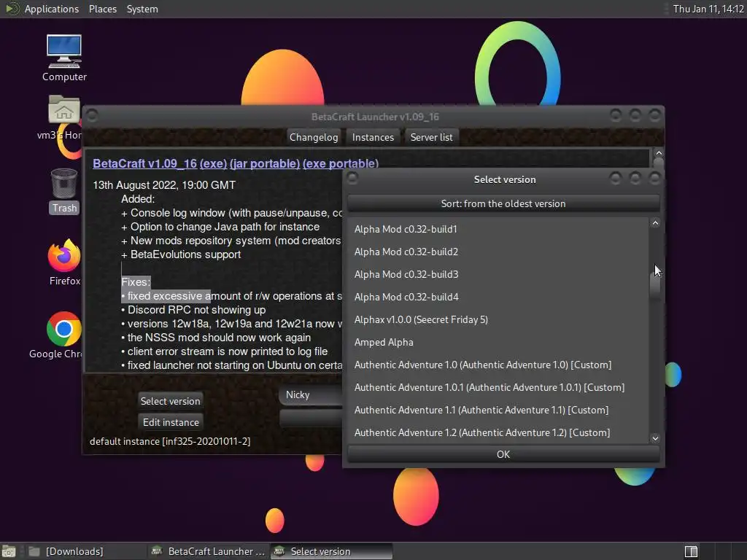
Task: Click the workspace switcher icon in bottom panel
Action: point(691,551)
